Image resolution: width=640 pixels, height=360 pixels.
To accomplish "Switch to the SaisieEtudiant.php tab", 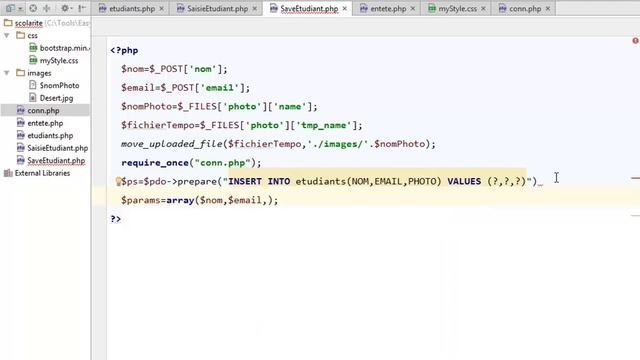I will pos(217,9).
